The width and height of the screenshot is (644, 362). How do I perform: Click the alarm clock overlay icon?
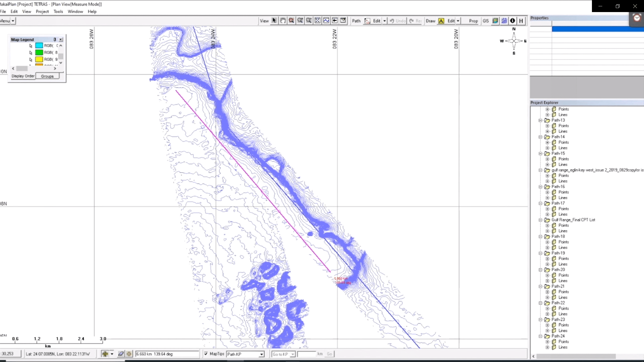[x=637, y=18]
